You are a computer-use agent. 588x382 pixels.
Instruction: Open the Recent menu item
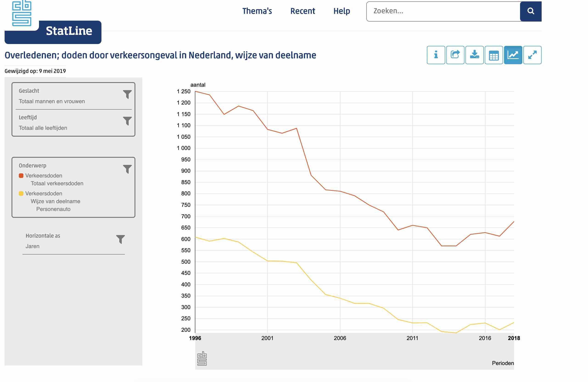tap(302, 11)
